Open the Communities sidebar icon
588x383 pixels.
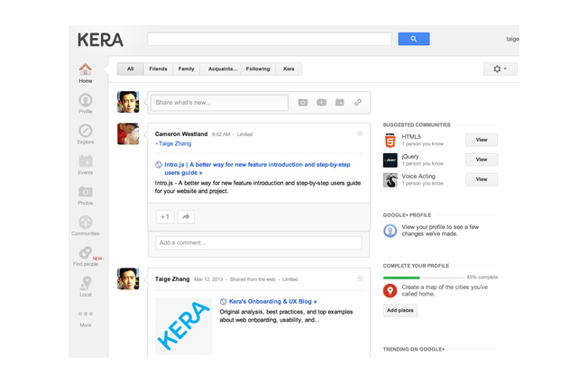tap(86, 223)
